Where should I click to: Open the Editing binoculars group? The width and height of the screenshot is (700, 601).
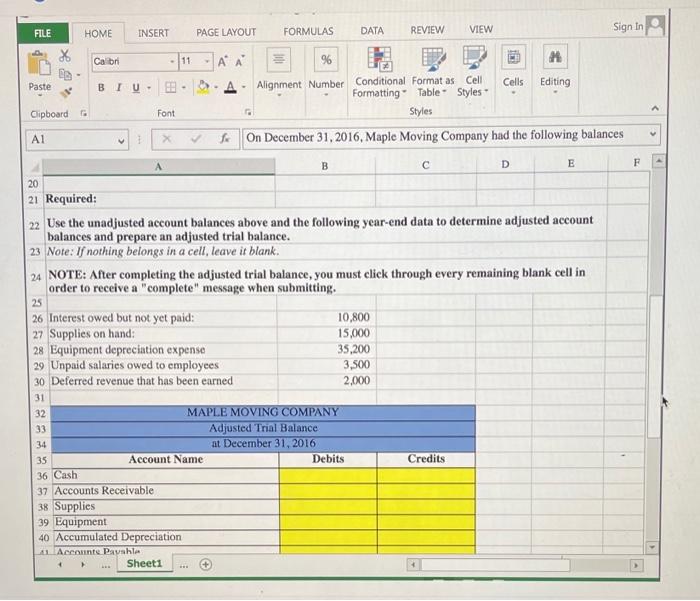(555, 69)
